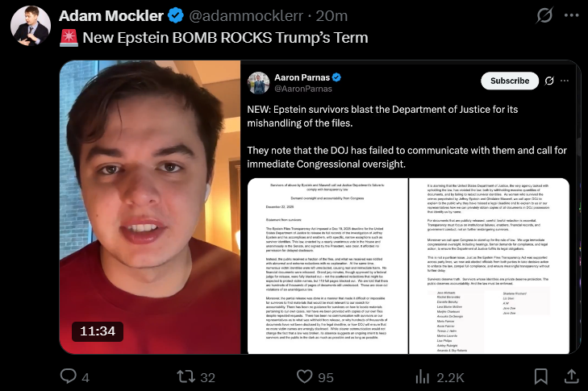The width and height of the screenshot is (588, 391).
Task: View analytics via the 2.2K bar chart icon
Action: [x=423, y=376]
